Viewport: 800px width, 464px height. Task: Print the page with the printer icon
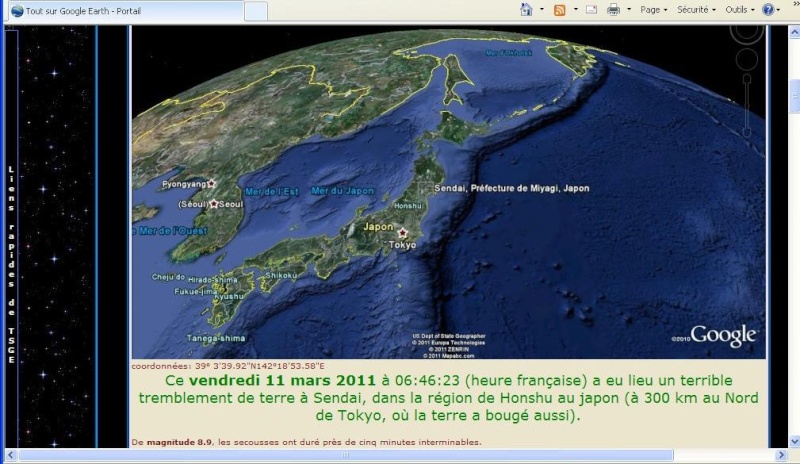613,10
